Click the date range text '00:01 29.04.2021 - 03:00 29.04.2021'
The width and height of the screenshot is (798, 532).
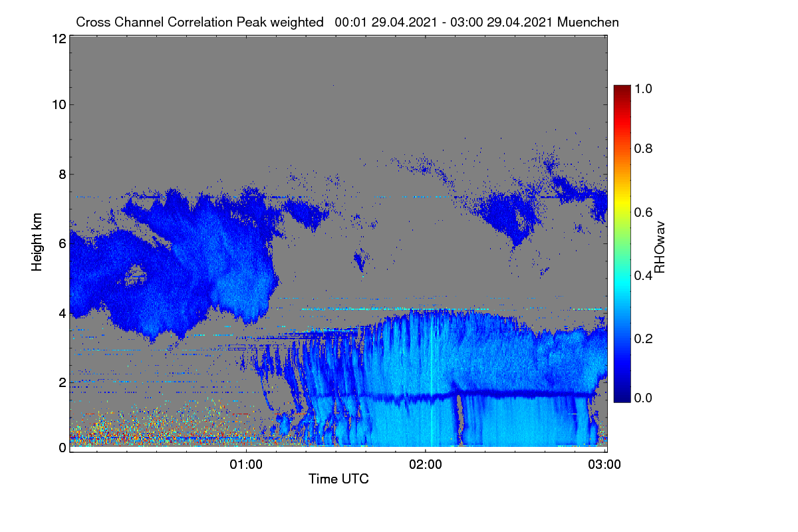[445, 22]
